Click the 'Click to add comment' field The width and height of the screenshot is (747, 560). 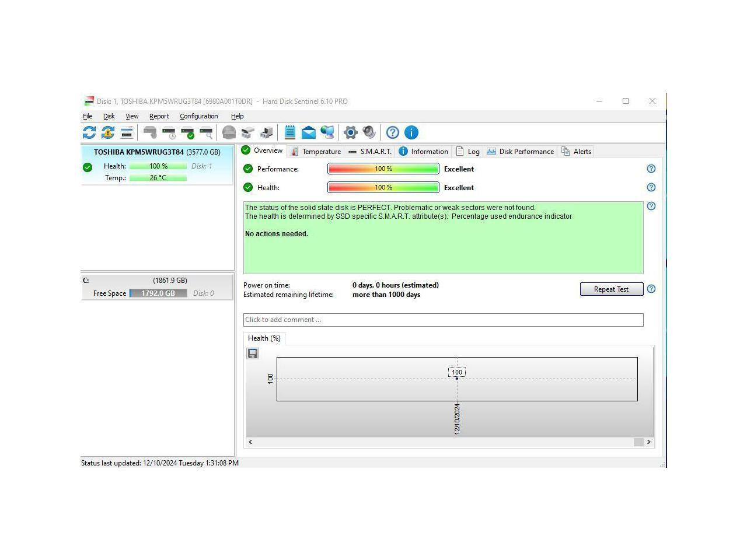(x=443, y=320)
